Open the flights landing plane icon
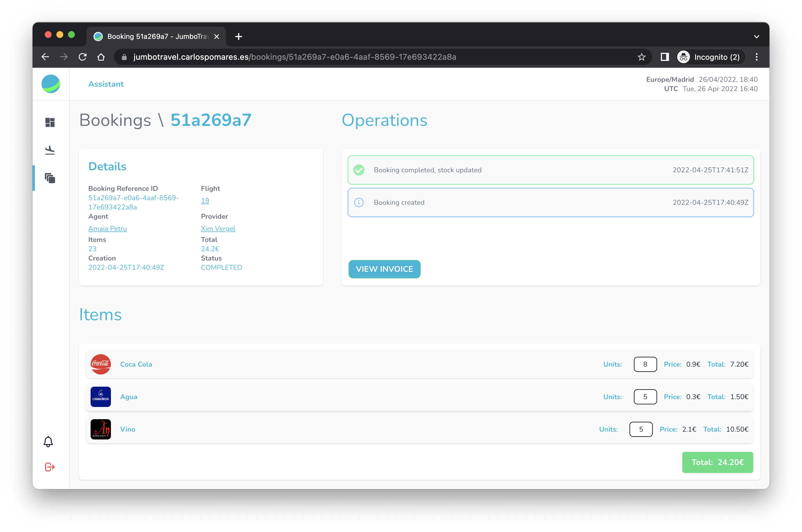 point(50,150)
